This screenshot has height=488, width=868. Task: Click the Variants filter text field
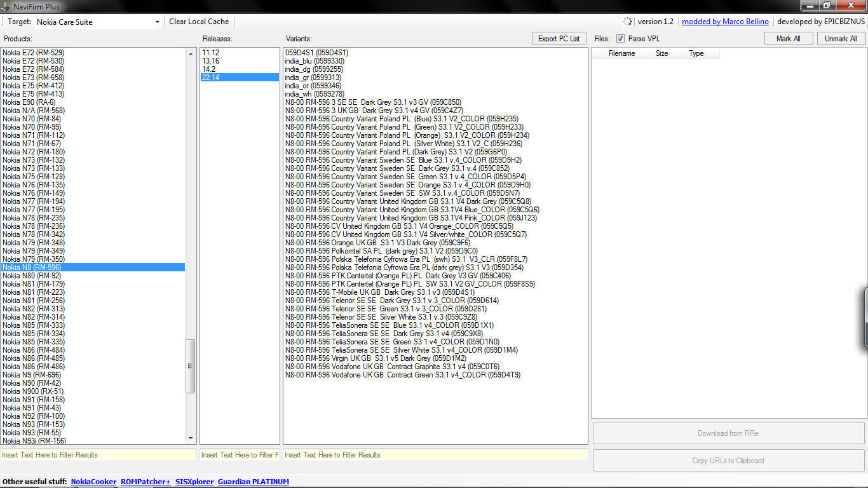pos(435,455)
